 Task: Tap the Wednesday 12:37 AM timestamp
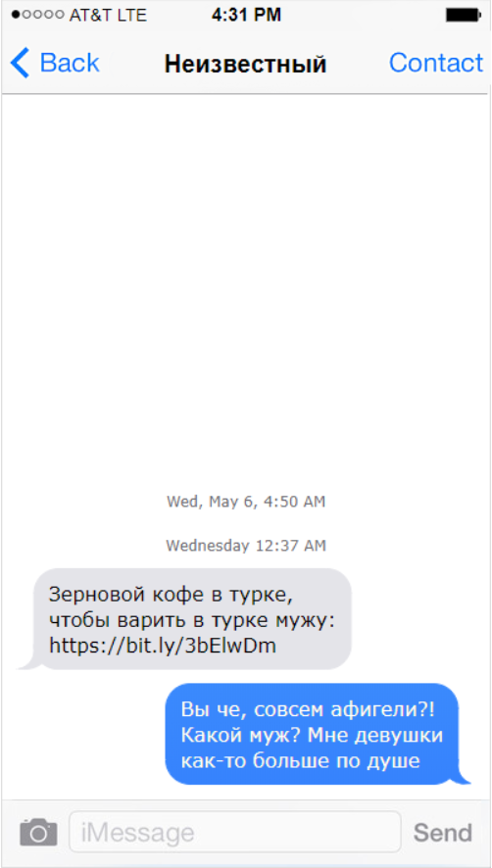point(246,546)
